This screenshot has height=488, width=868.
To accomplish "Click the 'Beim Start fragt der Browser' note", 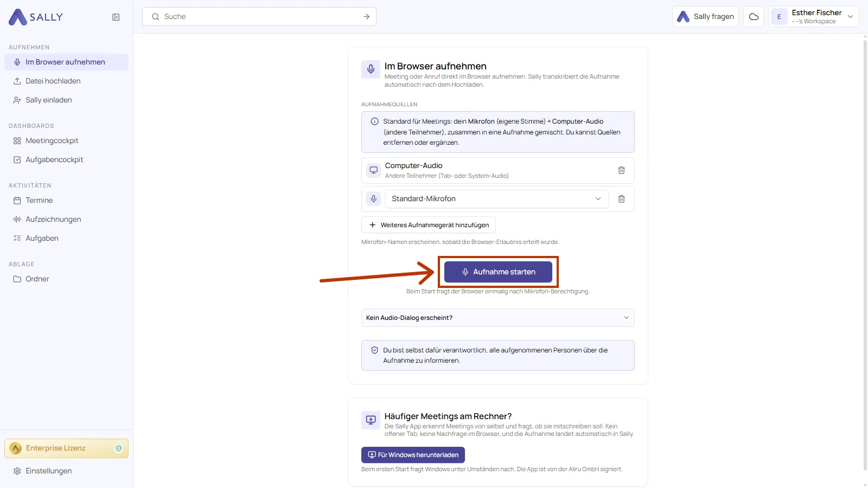I will 498,291.
